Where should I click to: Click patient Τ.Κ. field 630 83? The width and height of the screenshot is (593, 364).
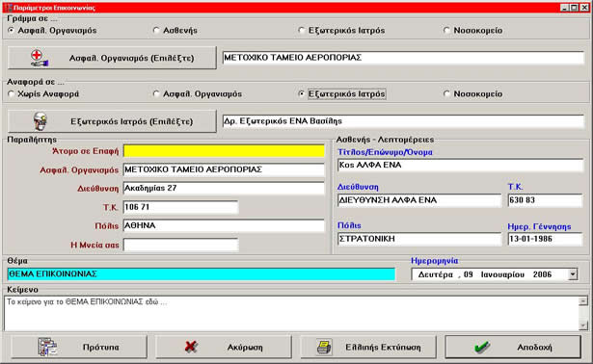(x=545, y=200)
